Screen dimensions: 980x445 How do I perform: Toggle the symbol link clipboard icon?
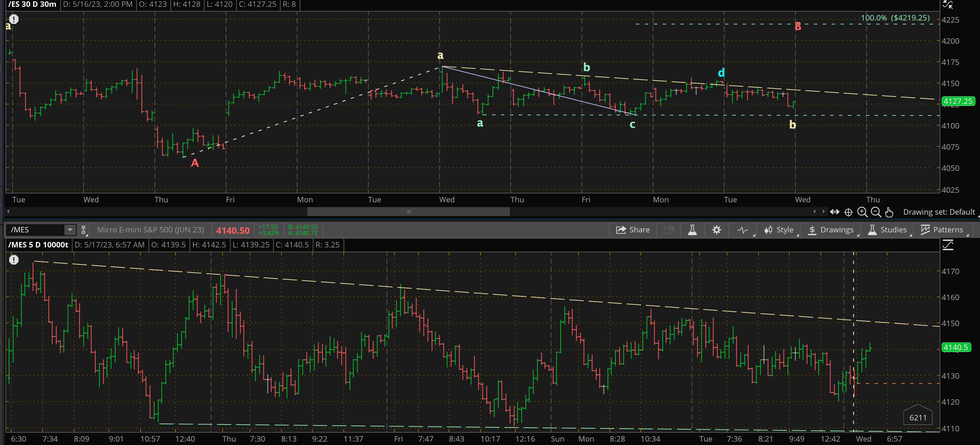[83, 230]
